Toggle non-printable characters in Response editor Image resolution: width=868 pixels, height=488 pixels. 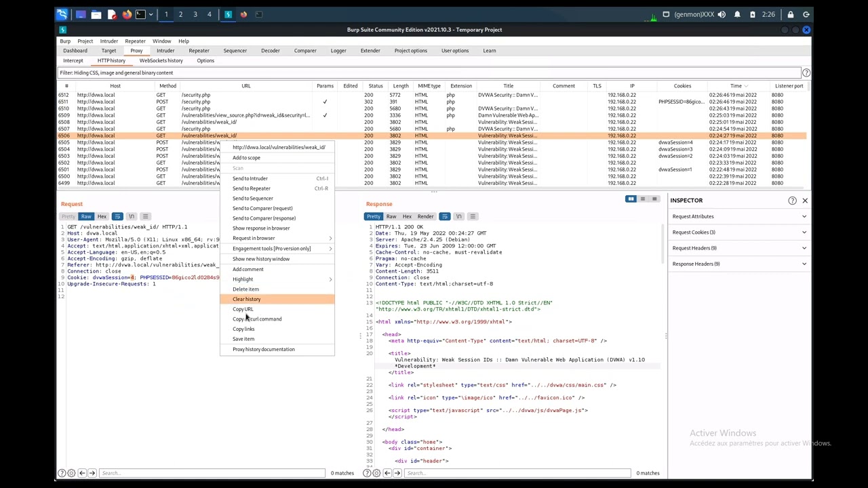click(x=459, y=216)
